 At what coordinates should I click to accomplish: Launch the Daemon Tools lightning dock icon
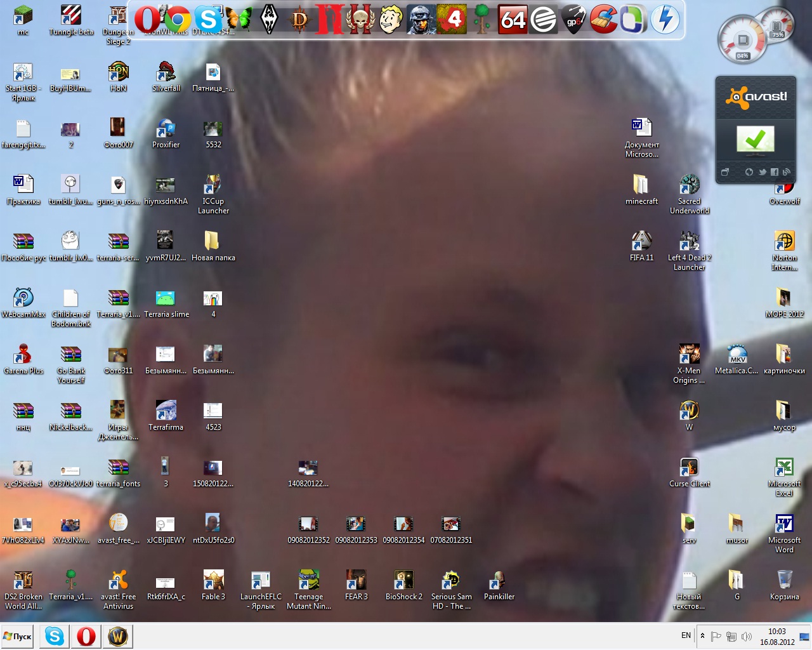pos(665,20)
